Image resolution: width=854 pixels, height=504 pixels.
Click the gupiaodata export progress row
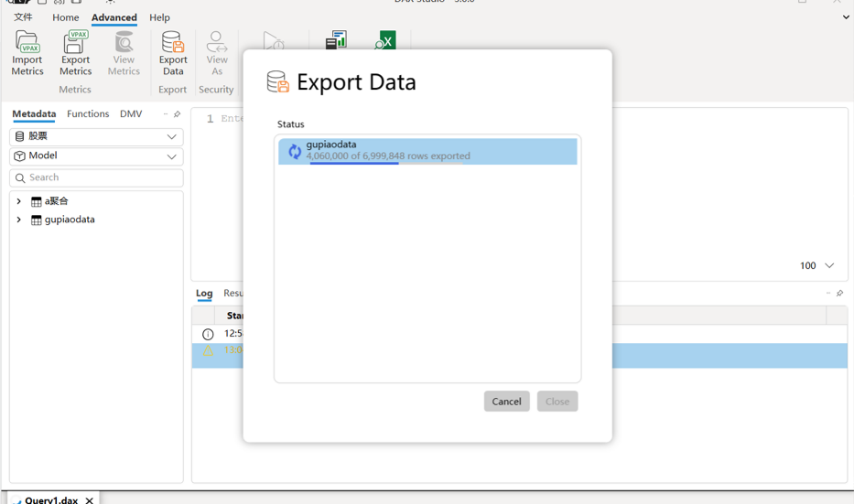[427, 151]
